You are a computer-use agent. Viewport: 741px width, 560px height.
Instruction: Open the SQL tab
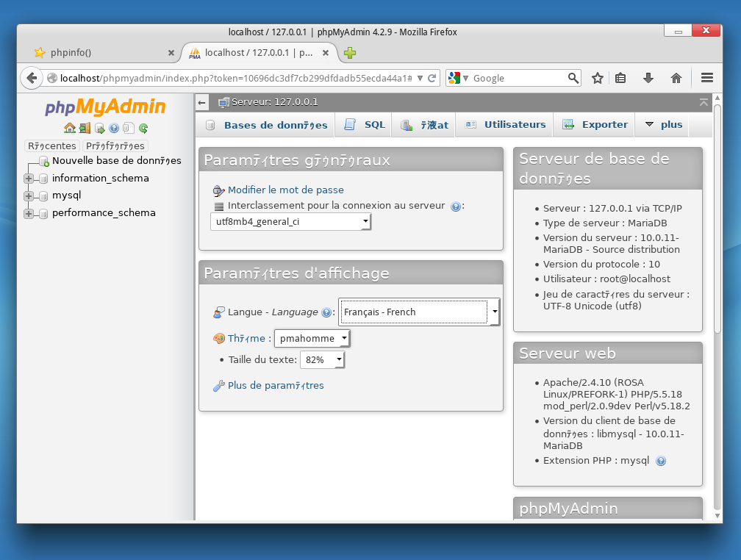click(x=364, y=125)
